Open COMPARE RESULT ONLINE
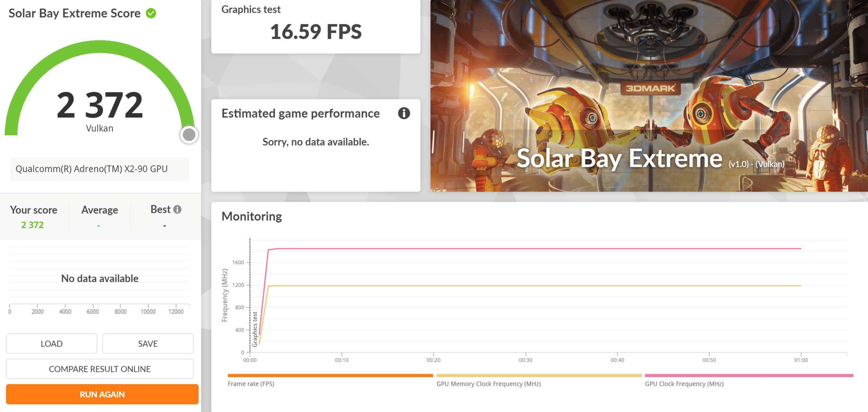The height and width of the screenshot is (412, 868). (x=100, y=369)
